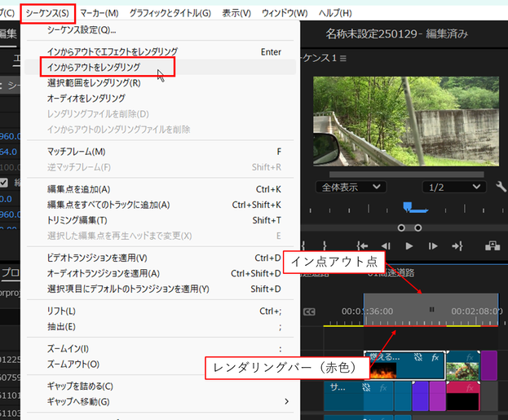Click the Lift/Extract icon at transport right
The image size is (508, 420).
[x=493, y=246]
